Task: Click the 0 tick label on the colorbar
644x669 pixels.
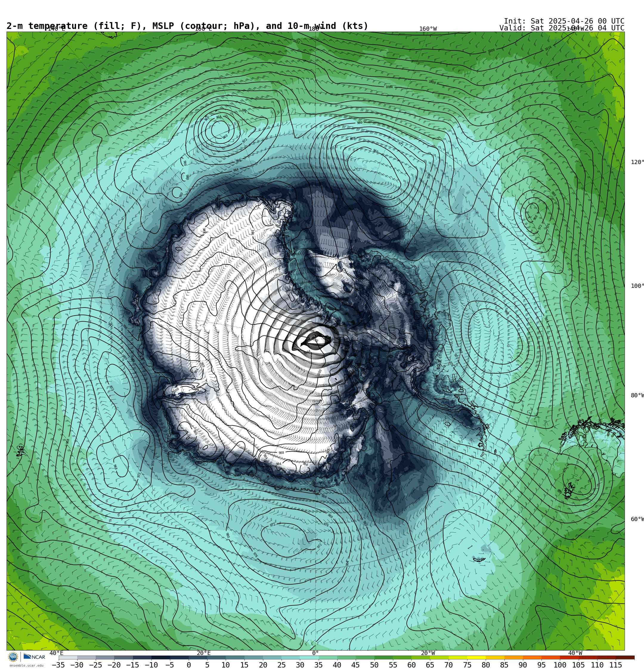Action: coord(188,665)
